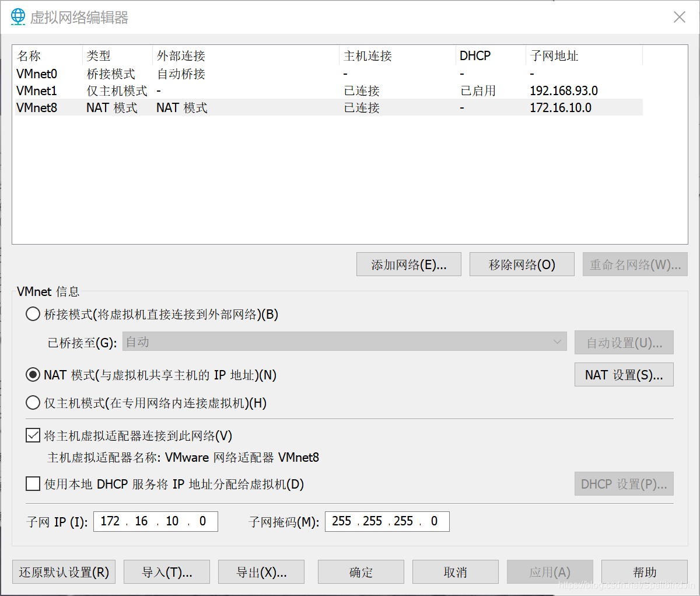Enable 使用本地 DHCP 服务 checkbox

coord(33,484)
